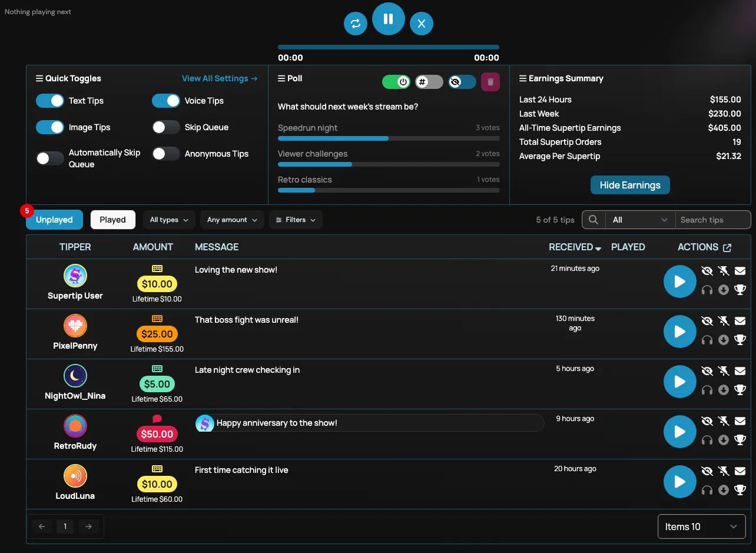The height and width of the screenshot is (553, 756).
Task: Hide the Supertip User tip with eye icon
Action: [707, 271]
